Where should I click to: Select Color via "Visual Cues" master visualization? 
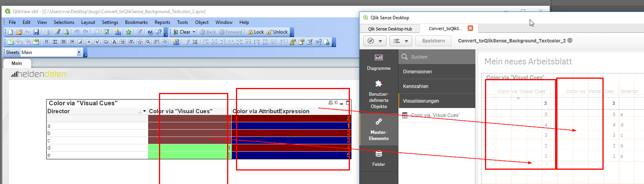coord(437,115)
